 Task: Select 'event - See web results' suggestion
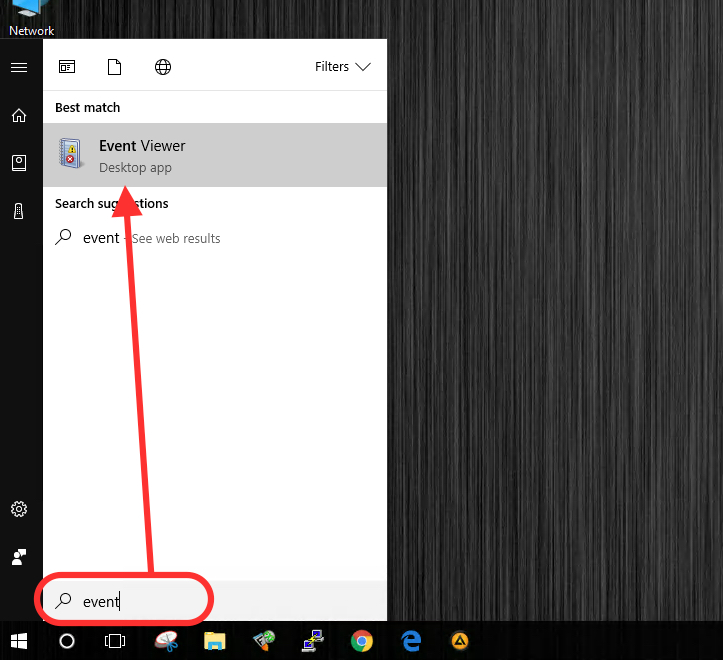(215, 238)
